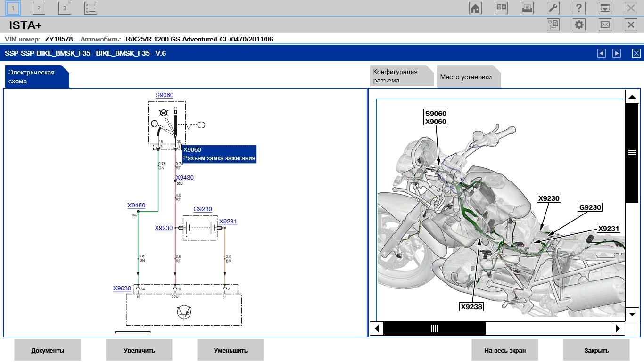Click the envelope message icon
Screen dimensions: 644x362
point(605,25)
